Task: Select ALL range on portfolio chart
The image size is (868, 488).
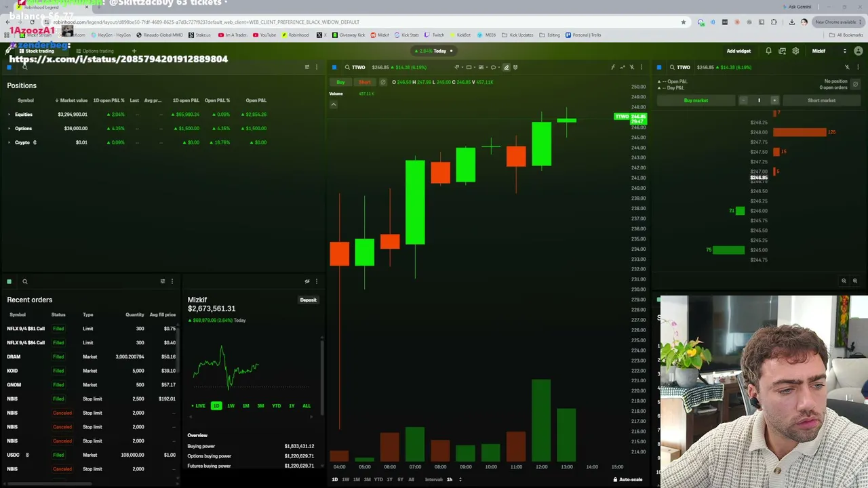Action: coord(307,406)
